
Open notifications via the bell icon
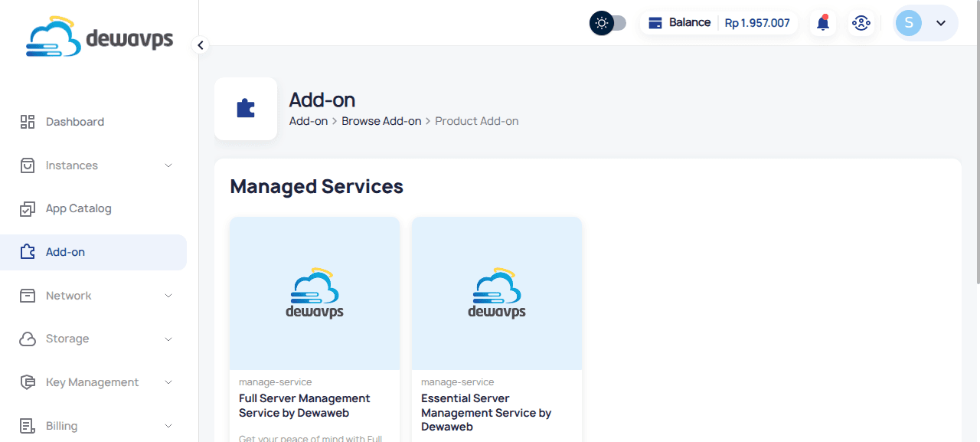click(x=822, y=22)
